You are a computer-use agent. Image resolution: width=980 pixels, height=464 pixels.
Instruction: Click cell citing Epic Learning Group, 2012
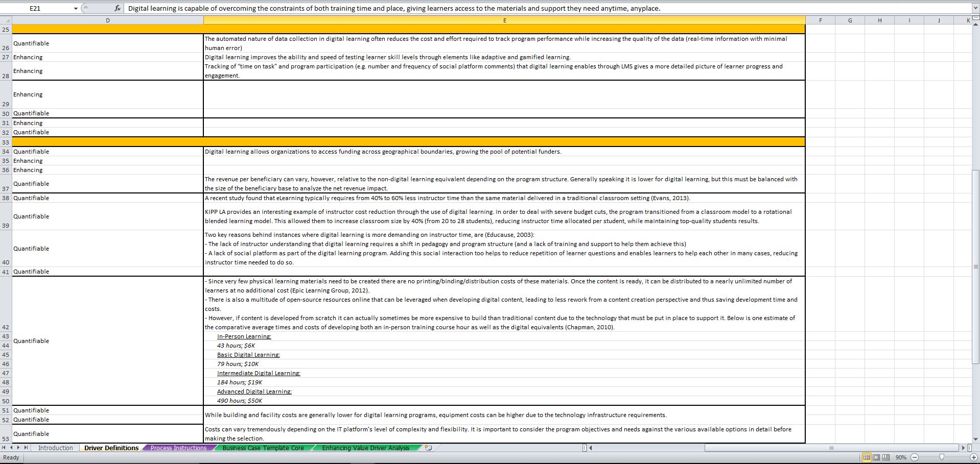(504, 304)
